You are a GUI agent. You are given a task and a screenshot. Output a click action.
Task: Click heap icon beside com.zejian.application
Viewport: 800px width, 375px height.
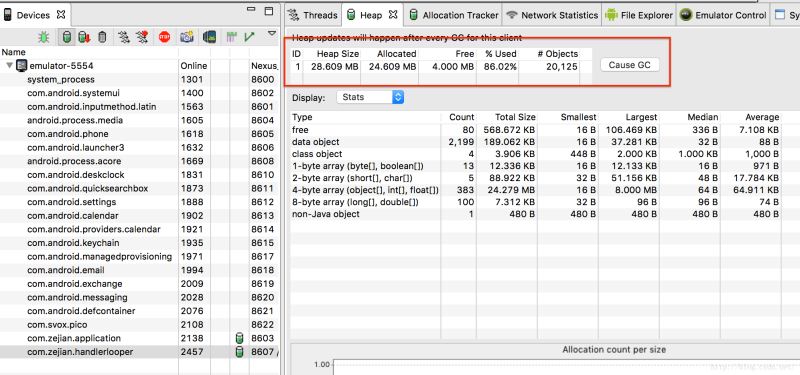(239, 338)
